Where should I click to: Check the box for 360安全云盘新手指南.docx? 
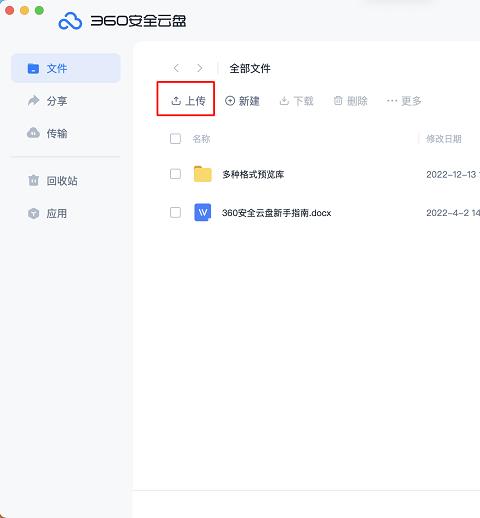coord(175,212)
